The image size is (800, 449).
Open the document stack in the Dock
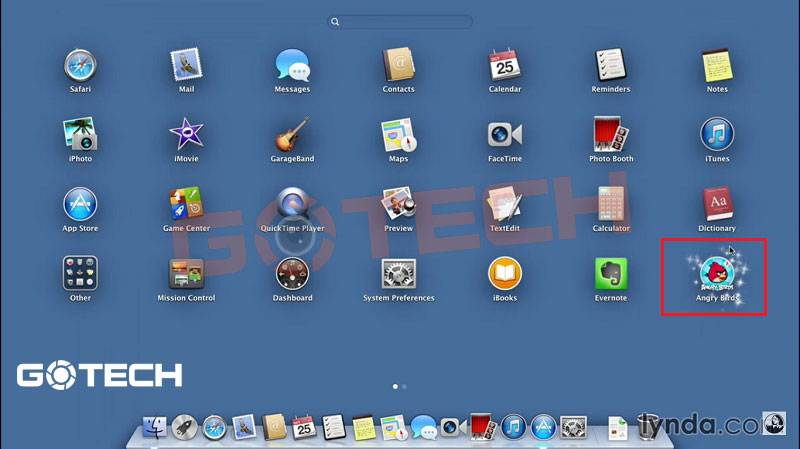click(x=617, y=428)
